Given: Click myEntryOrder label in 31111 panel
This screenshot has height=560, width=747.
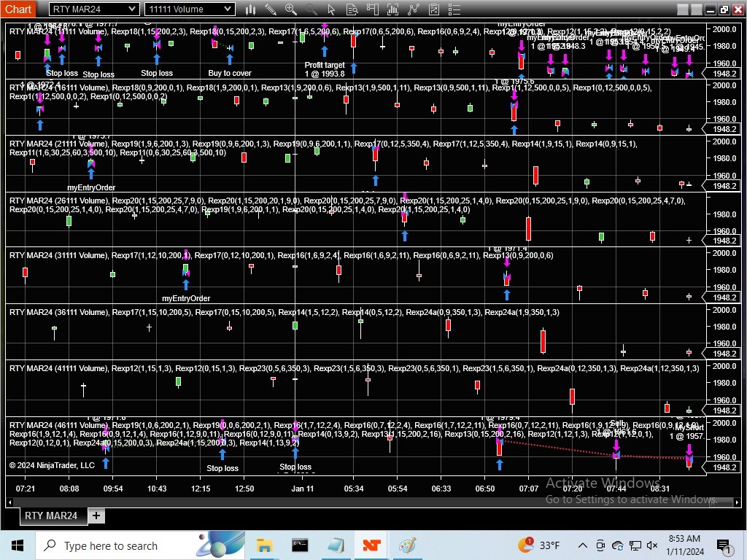Looking at the screenshot, I should [186, 298].
